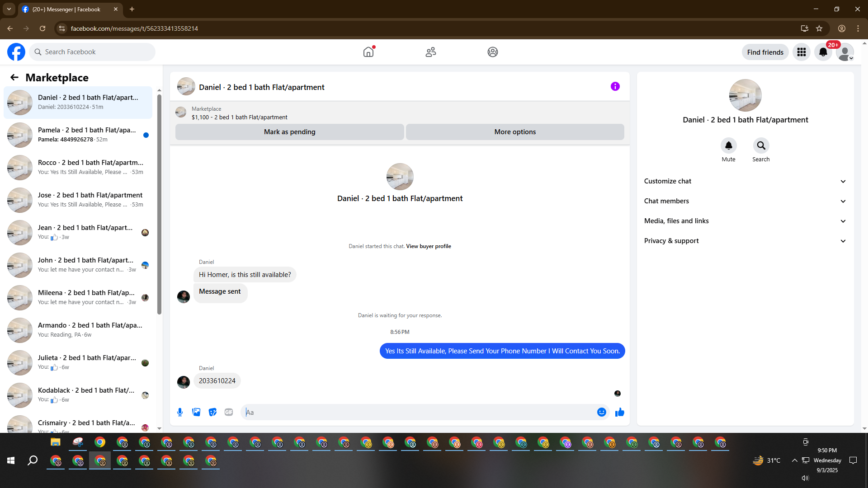Screen dimensions: 868x488
Task: Click the browser address bar URL
Action: click(x=134, y=28)
